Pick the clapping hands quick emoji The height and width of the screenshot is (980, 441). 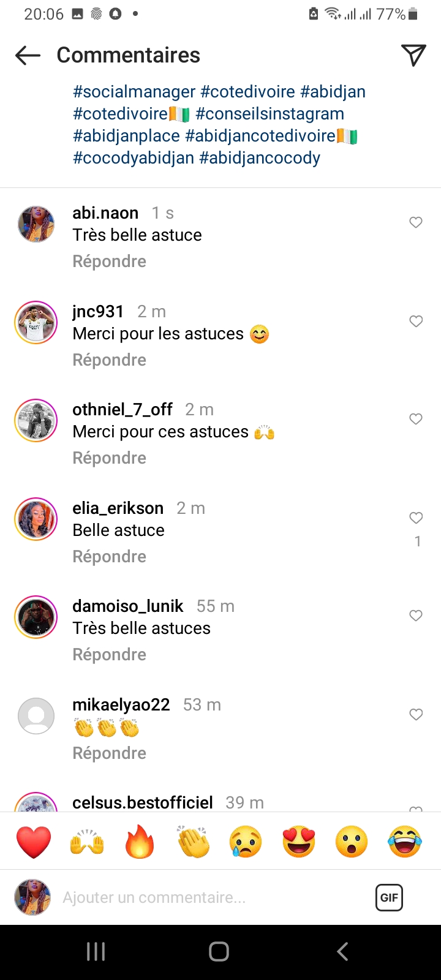point(193,842)
